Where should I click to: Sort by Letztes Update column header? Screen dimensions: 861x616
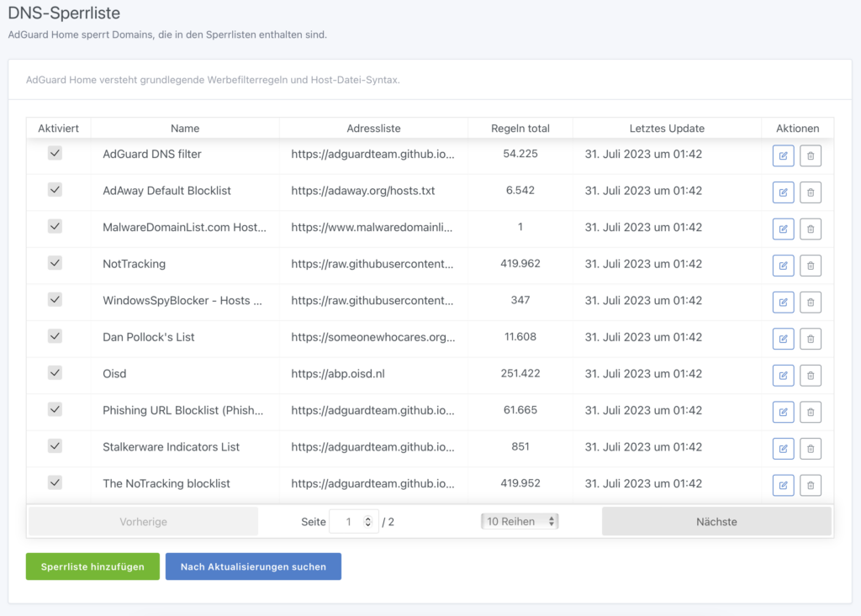(x=667, y=129)
